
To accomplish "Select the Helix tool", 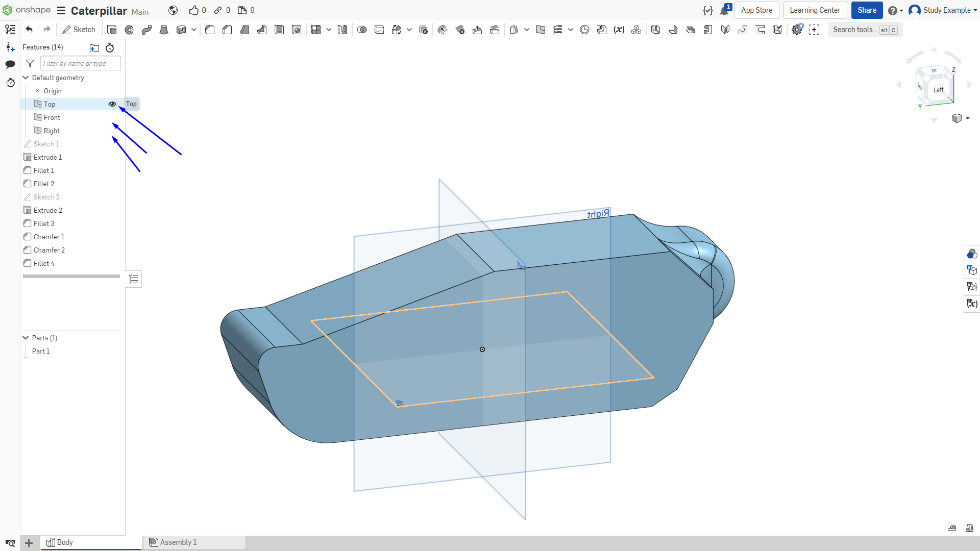I will [558, 30].
